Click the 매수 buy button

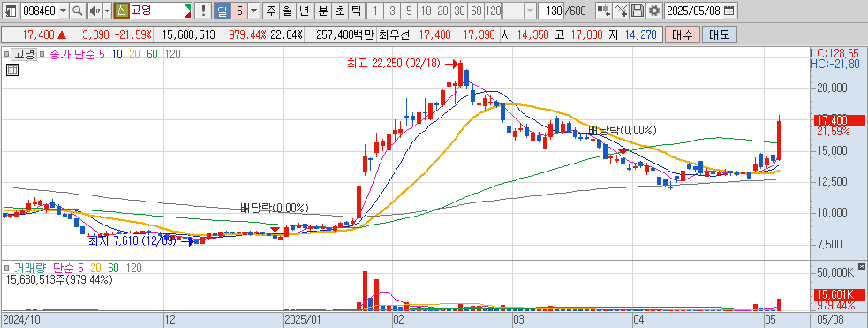[682, 34]
